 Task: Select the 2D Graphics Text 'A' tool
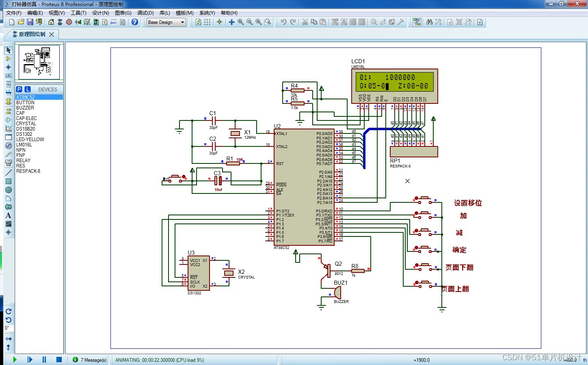[x=9, y=215]
